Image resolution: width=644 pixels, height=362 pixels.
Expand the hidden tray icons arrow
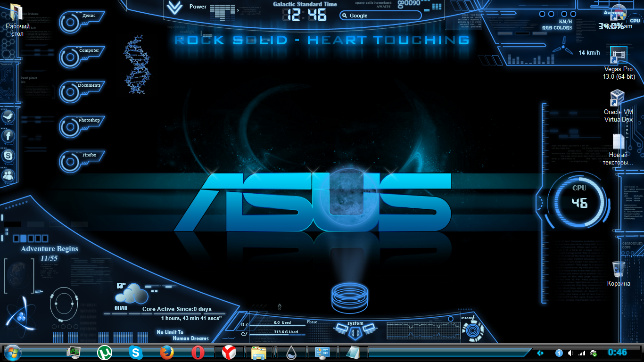click(x=540, y=353)
